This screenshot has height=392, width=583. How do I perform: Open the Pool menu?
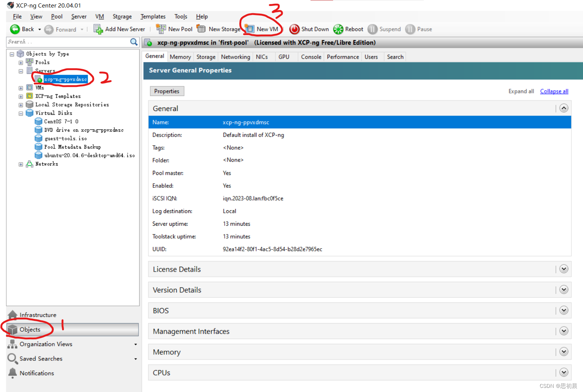click(57, 17)
